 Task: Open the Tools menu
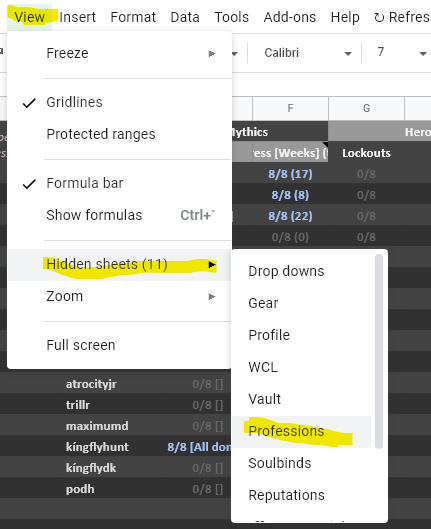click(x=231, y=17)
